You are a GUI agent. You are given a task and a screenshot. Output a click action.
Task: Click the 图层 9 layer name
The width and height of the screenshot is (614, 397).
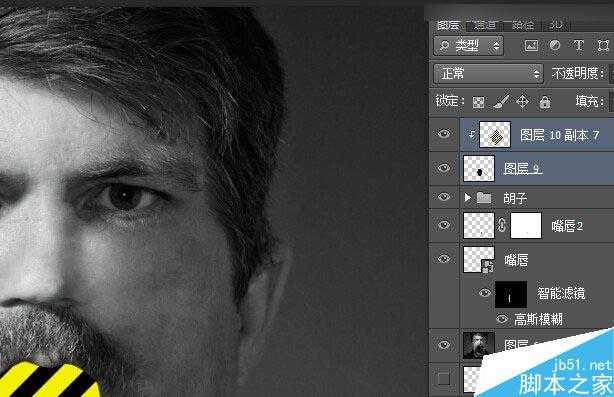tap(523, 168)
